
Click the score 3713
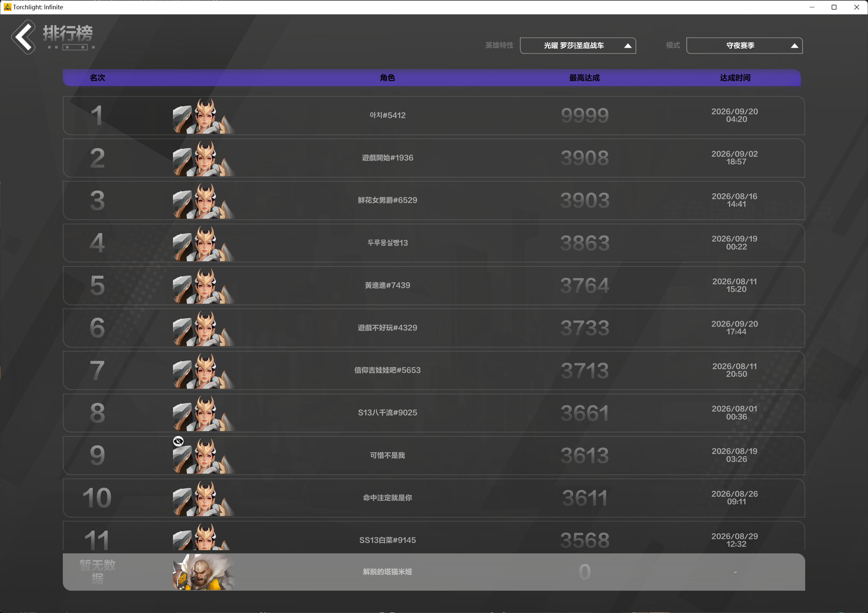[x=585, y=371]
